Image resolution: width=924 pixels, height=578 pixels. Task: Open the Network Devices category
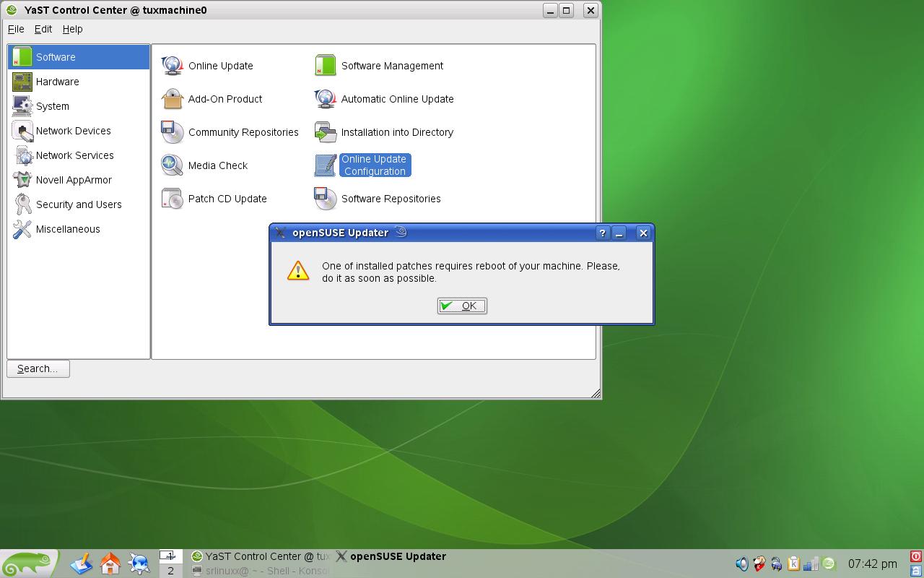coord(79,131)
